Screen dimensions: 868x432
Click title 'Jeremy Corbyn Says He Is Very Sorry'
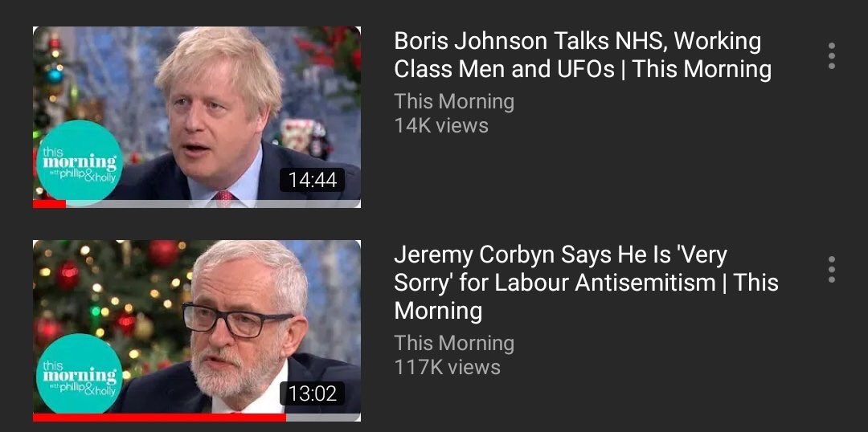coord(586,283)
